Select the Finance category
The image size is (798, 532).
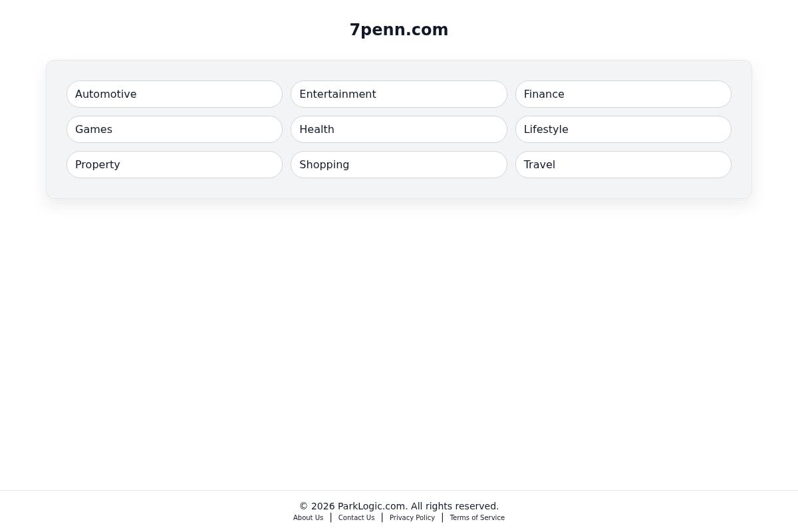(623, 94)
